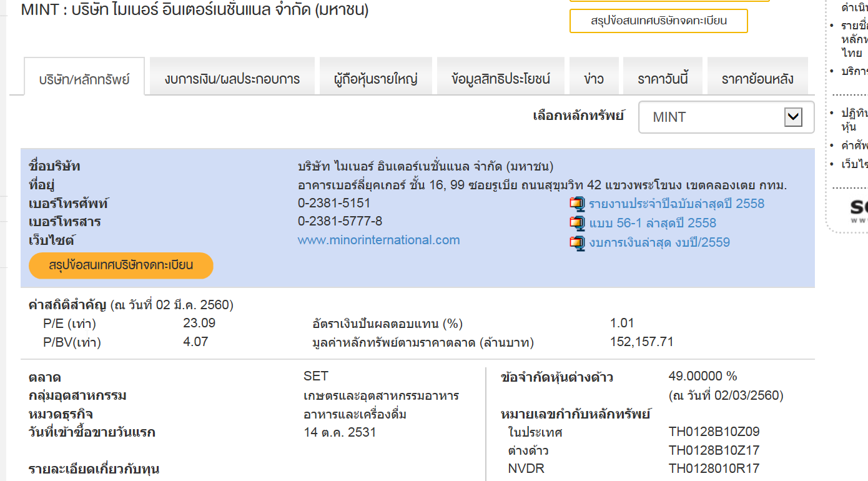Select local ISIN TH0128B10Z09
The height and width of the screenshot is (481, 868).
click(x=714, y=432)
